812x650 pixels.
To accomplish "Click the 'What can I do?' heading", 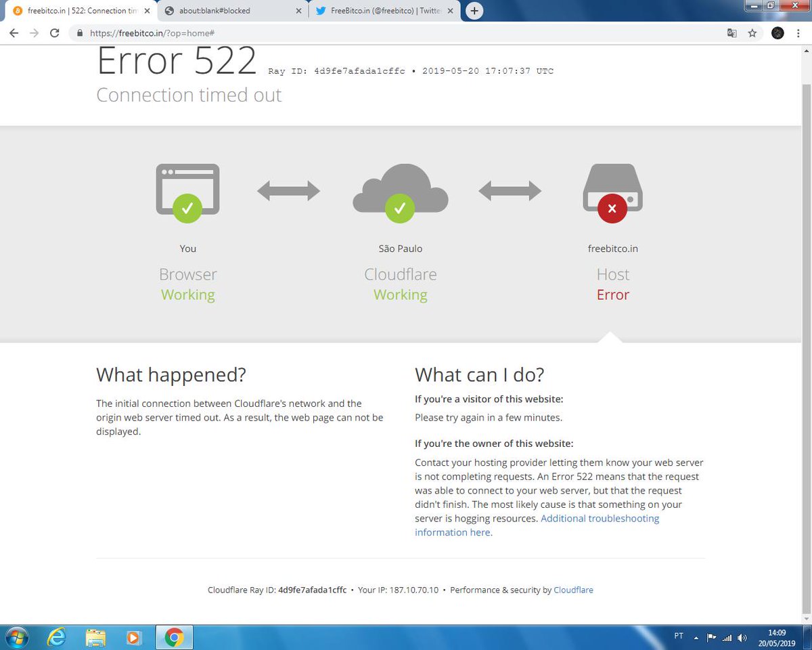I will [x=480, y=374].
